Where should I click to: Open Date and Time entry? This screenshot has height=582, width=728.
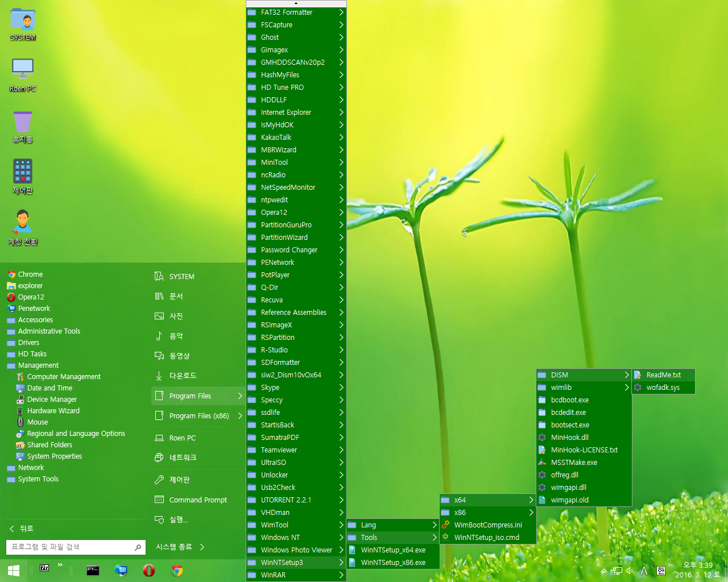pos(49,388)
